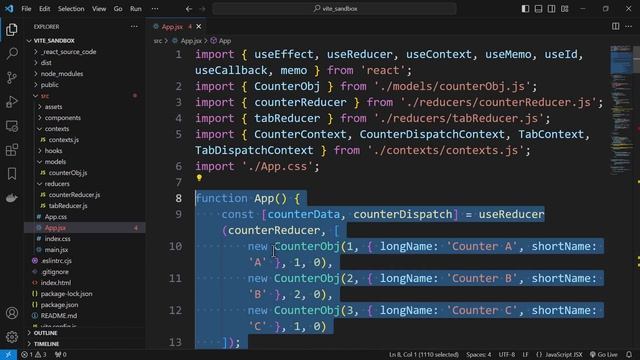
Task: Open the Accounts menu icon
Action: [x=12, y=313]
